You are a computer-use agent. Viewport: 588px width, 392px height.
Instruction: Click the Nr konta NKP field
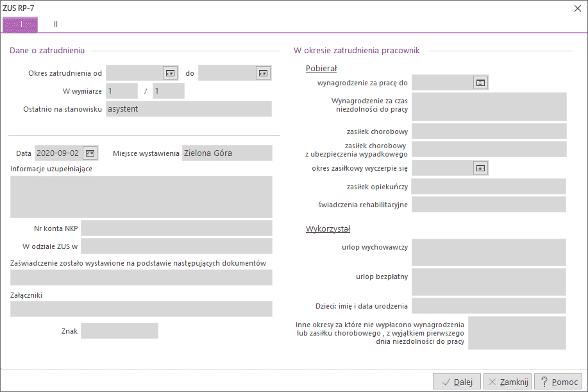176,228
